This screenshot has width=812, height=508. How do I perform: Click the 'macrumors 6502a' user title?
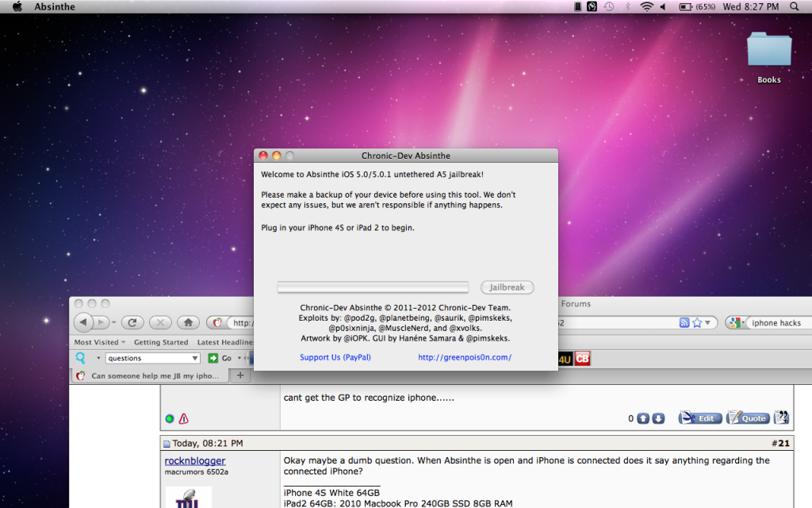[197, 471]
